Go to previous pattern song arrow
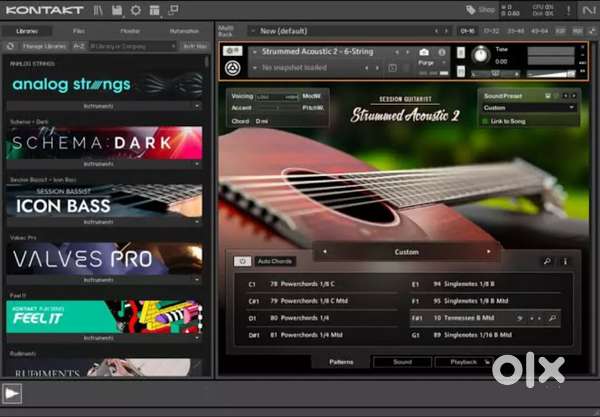The image size is (600, 417). (x=324, y=251)
